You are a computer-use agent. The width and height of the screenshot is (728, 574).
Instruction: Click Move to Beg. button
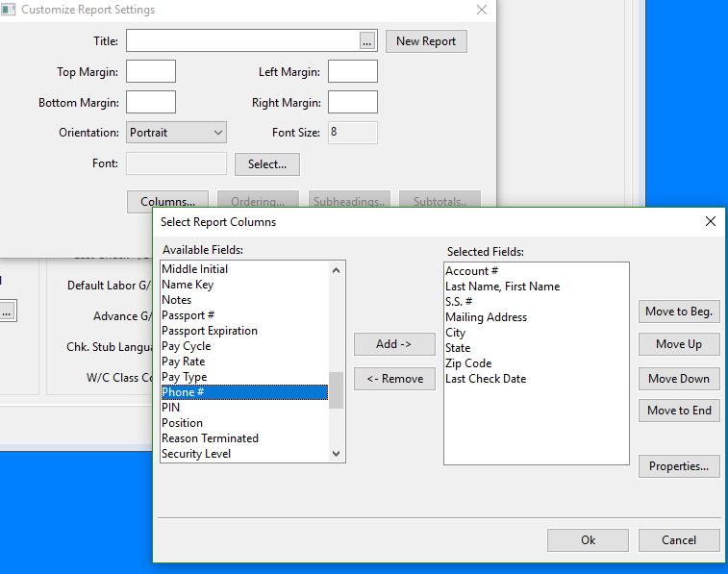click(x=679, y=312)
